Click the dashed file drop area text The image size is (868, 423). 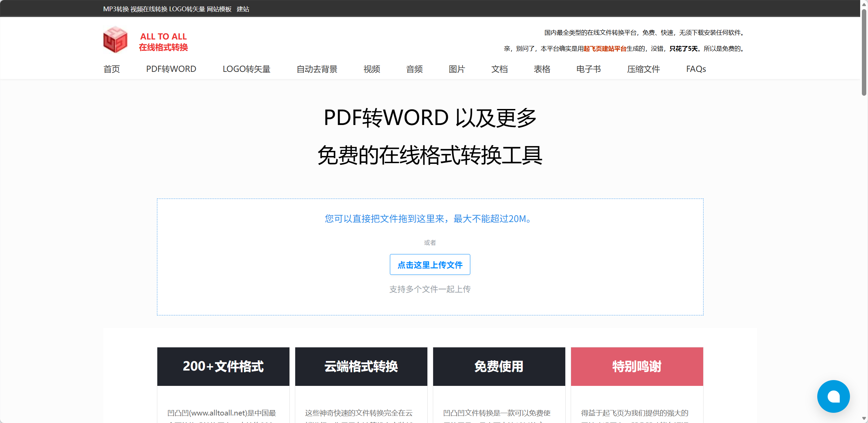tap(430, 219)
